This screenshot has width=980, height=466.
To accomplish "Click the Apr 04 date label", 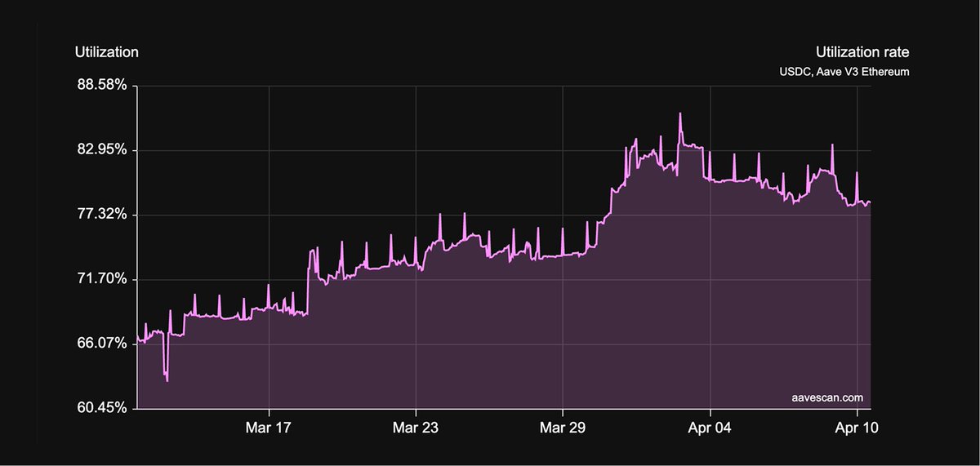I will 710,428.
